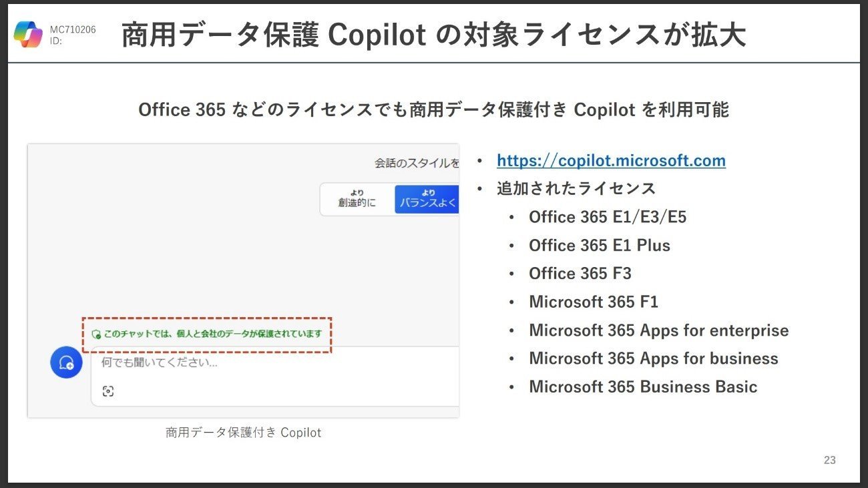868x488 pixels.
Task: Click Microsoft 365 Apps for enterprise item
Action: tap(658, 330)
